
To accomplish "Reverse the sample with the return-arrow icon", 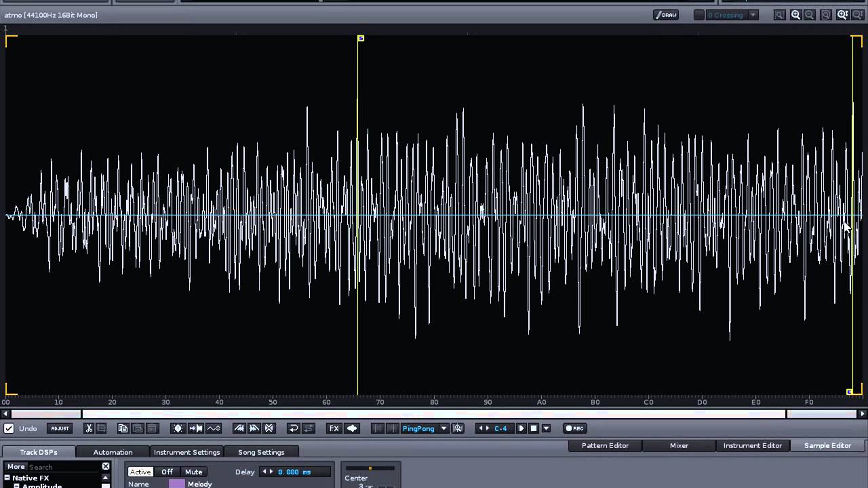I will [294, 428].
